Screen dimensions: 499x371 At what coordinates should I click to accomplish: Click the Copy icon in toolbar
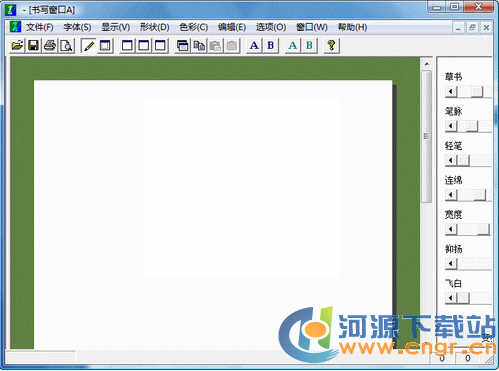199,45
